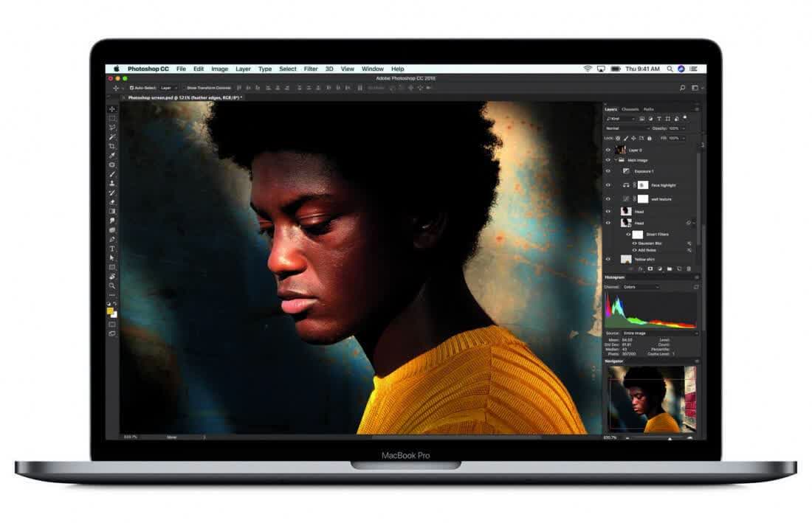812x523 pixels.
Task: Select the Gradient tool
Action: [112, 212]
